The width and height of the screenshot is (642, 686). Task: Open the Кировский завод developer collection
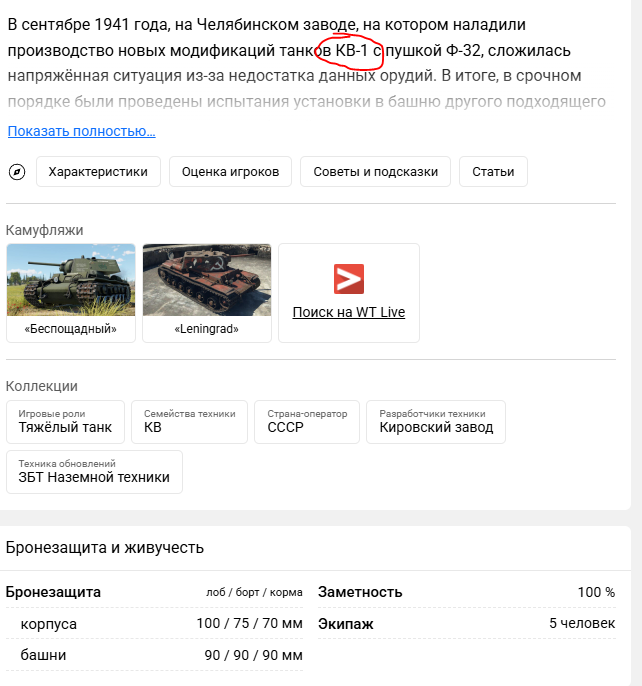[436, 422]
